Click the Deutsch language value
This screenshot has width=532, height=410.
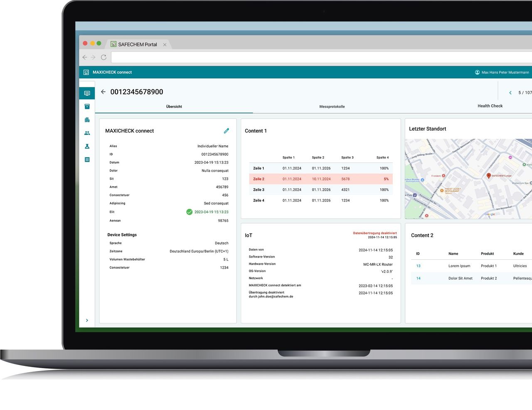pyautogui.click(x=222, y=243)
